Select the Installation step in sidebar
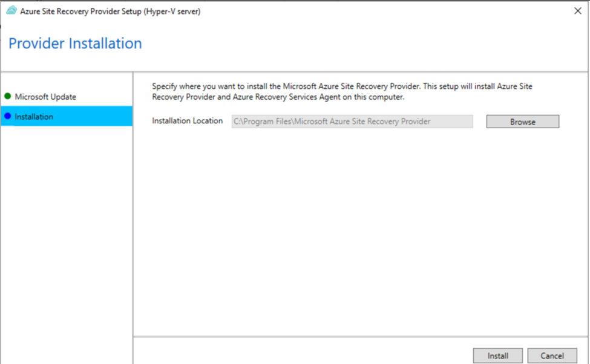 (67, 116)
